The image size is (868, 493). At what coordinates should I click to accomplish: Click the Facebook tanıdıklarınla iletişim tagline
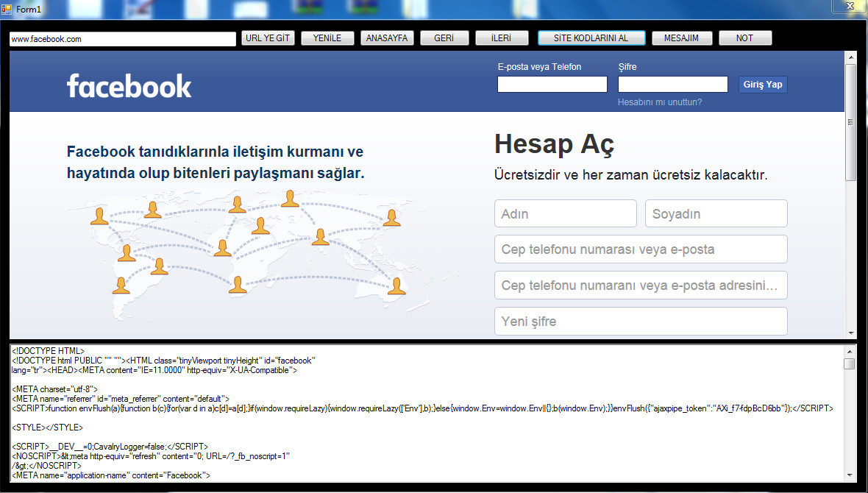tap(216, 163)
